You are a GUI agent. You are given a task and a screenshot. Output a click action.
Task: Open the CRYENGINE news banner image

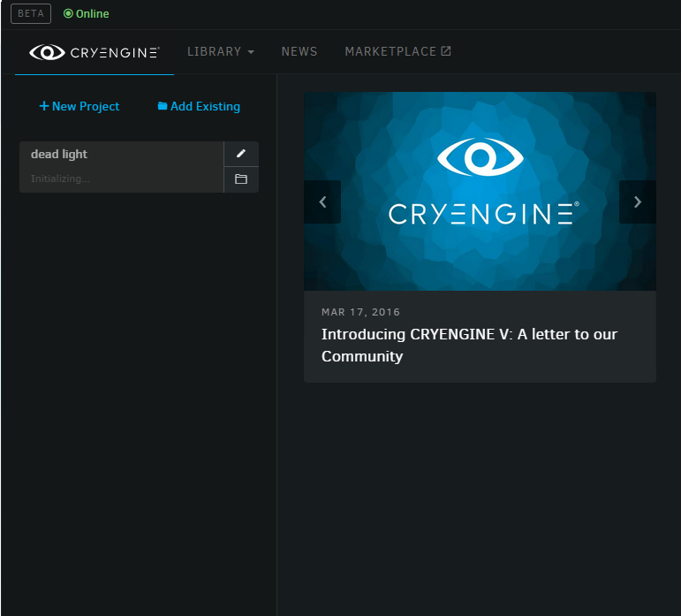pyautogui.click(x=480, y=191)
